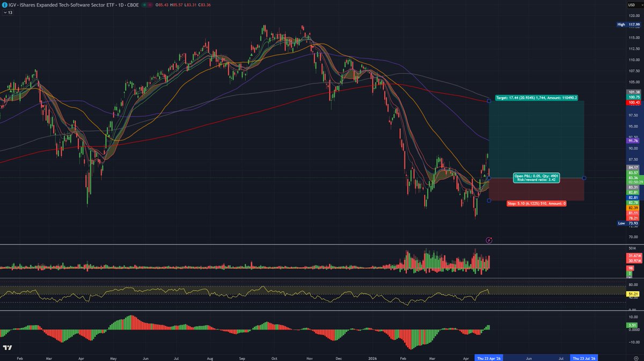The width and height of the screenshot is (644, 361).
Task: Click the histogram value 3.51 tag
Action: (632, 325)
